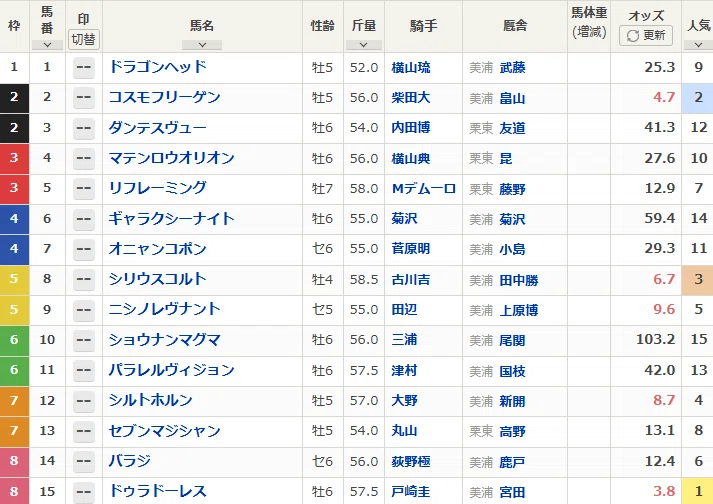Open mark selector for パラレルヴィジョン

click(84, 370)
